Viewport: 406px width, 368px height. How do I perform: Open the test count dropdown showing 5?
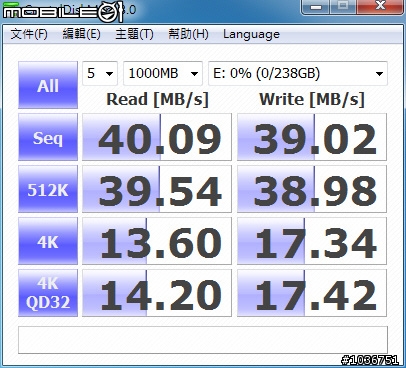(100, 73)
